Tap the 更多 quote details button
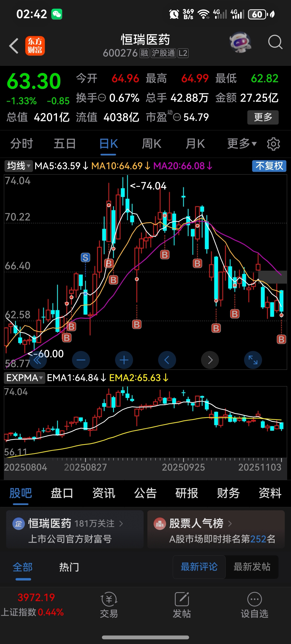This screenshot has height=644, width=291. point(263,117)
